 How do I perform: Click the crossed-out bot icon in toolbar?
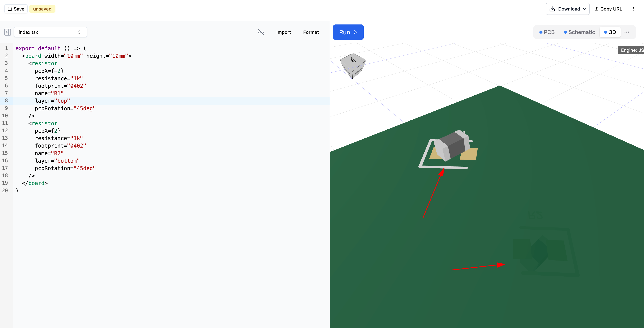(261, 32)
